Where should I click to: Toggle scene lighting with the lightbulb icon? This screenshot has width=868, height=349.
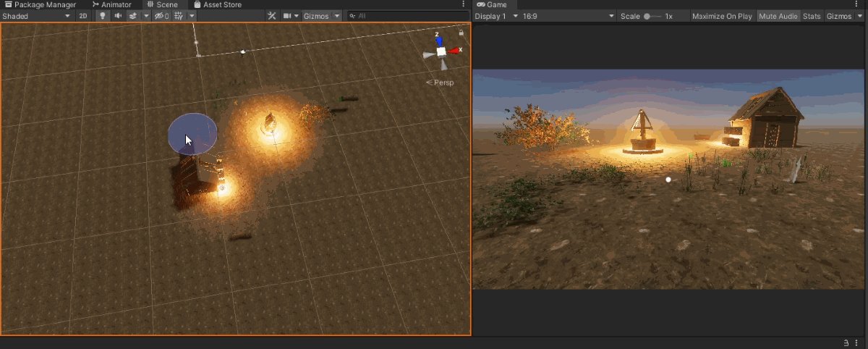[102, 16]
